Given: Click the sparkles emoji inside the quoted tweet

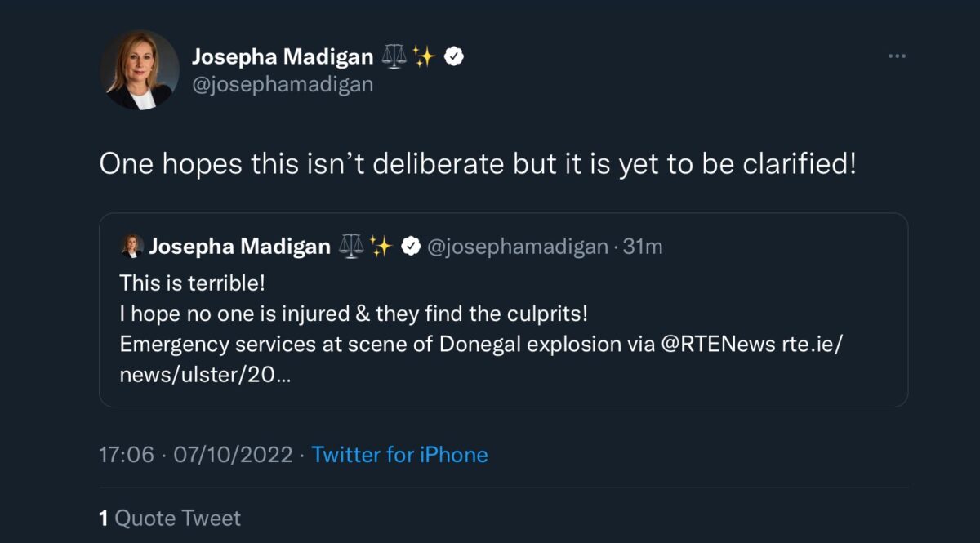Looking at the screenshot, I should pyautogui.click(x=381, y=246).
